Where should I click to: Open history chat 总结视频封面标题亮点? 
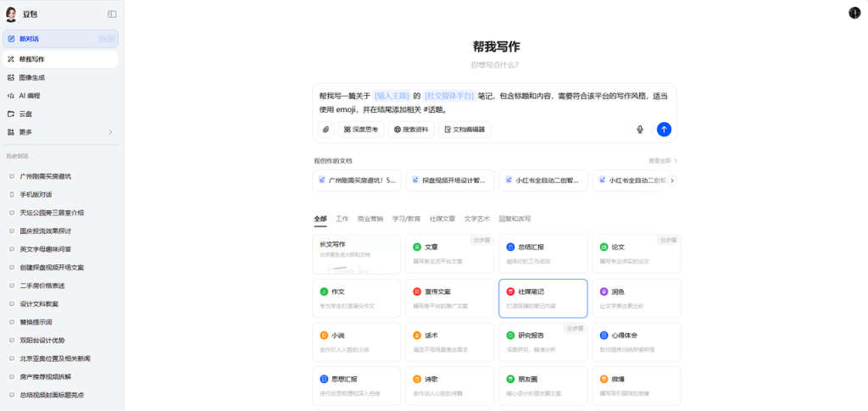(60, 395)
